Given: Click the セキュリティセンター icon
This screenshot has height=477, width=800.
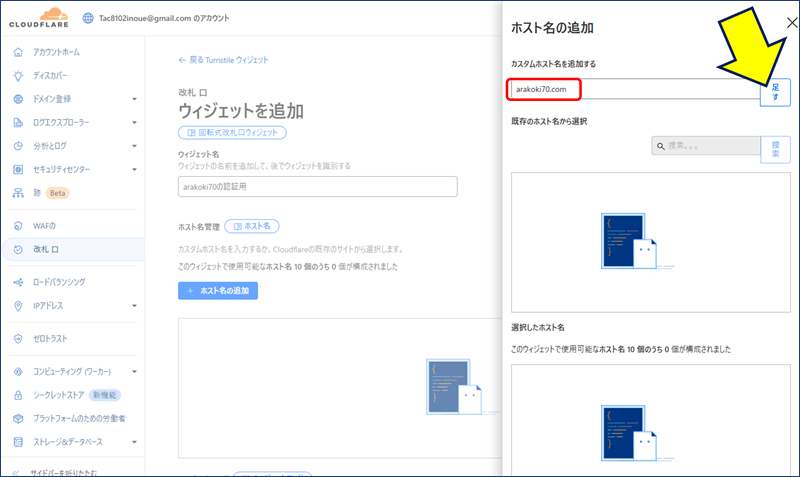Looking at the screenshot, I should click(x=18, y=169).
